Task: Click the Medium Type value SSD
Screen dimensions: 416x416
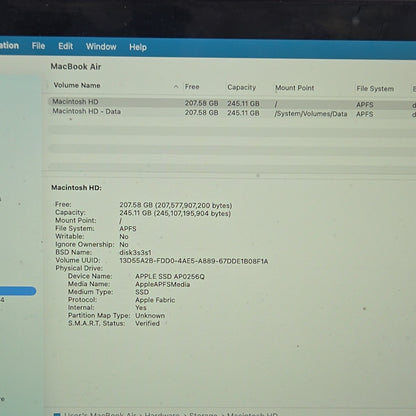Action: point(142,292)
